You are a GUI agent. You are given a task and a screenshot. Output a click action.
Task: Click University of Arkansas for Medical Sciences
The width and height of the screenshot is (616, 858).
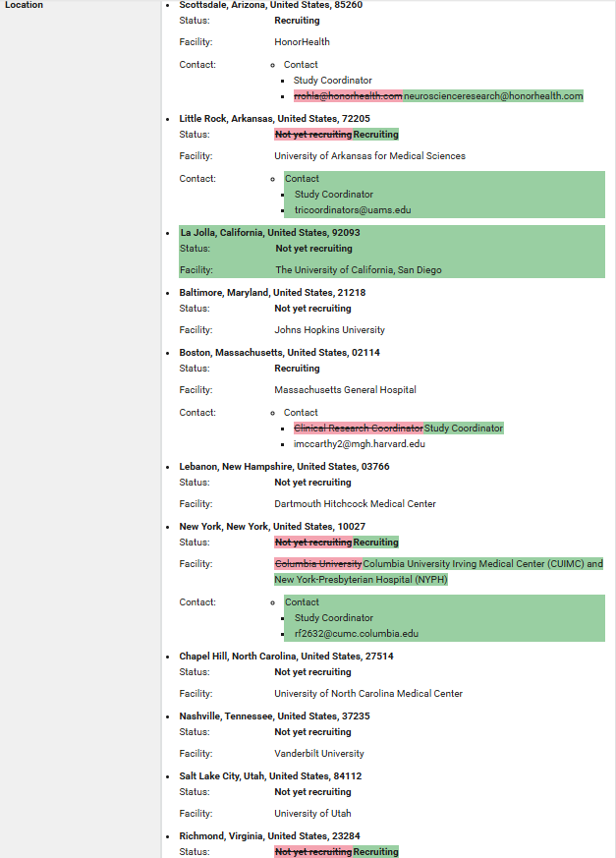(x=369, y=156)
